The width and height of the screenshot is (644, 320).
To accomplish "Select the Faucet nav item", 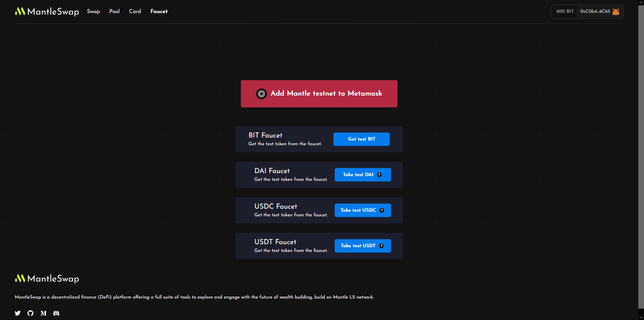I will coord(159,11).
